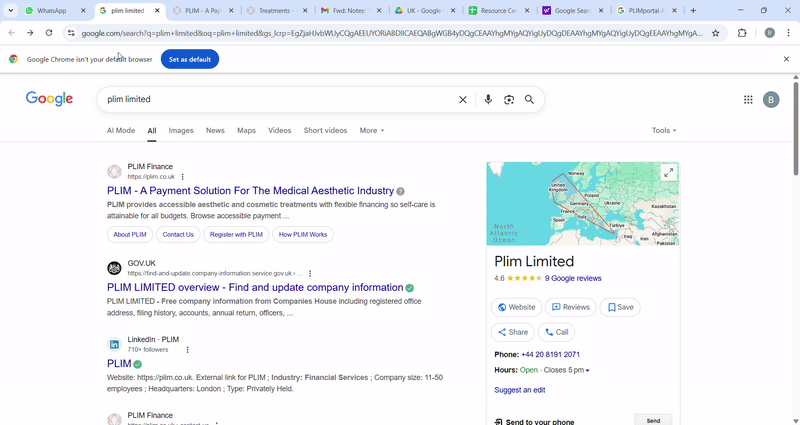The image size is (800, 425).
Task: Open the Tools dropdown
Action: 664,131
